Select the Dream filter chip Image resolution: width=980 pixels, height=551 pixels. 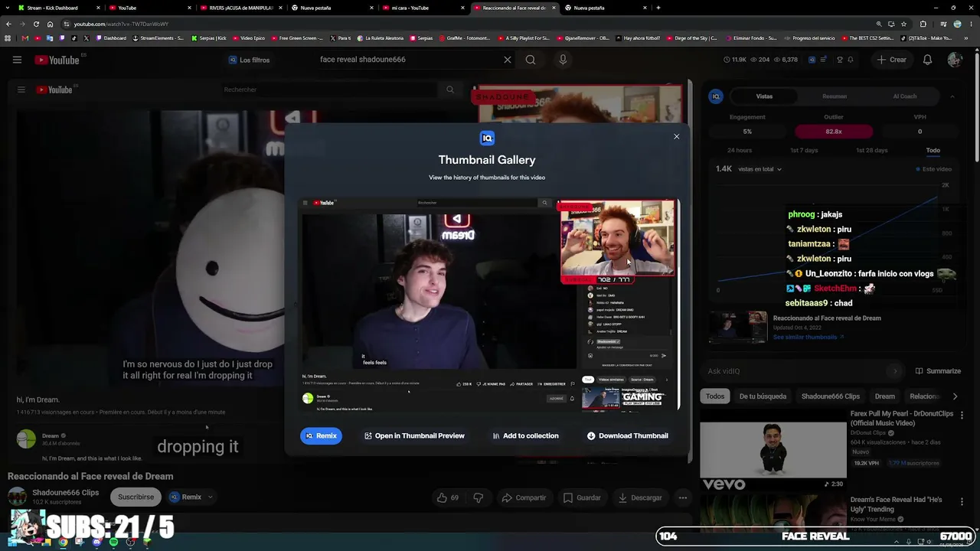pos(885,396)
